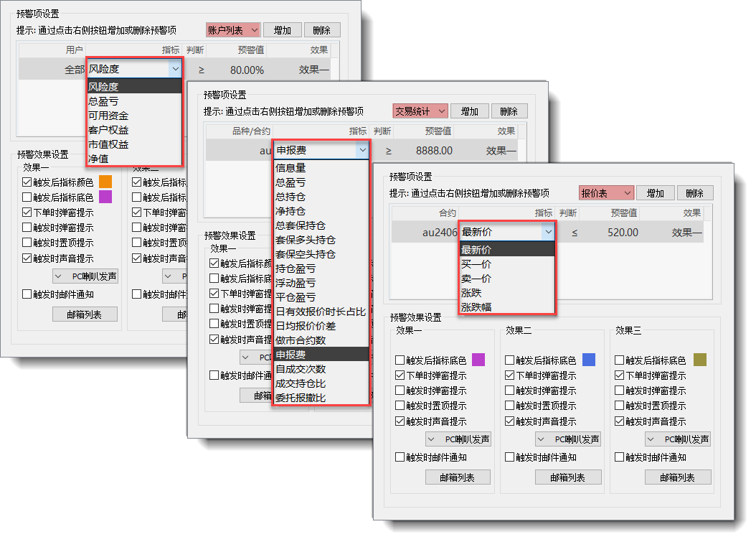Viewport: 756px width, 542px height.
Task: Select 成交持仓比 in the statistics list
Action: (x=321, y=383)
